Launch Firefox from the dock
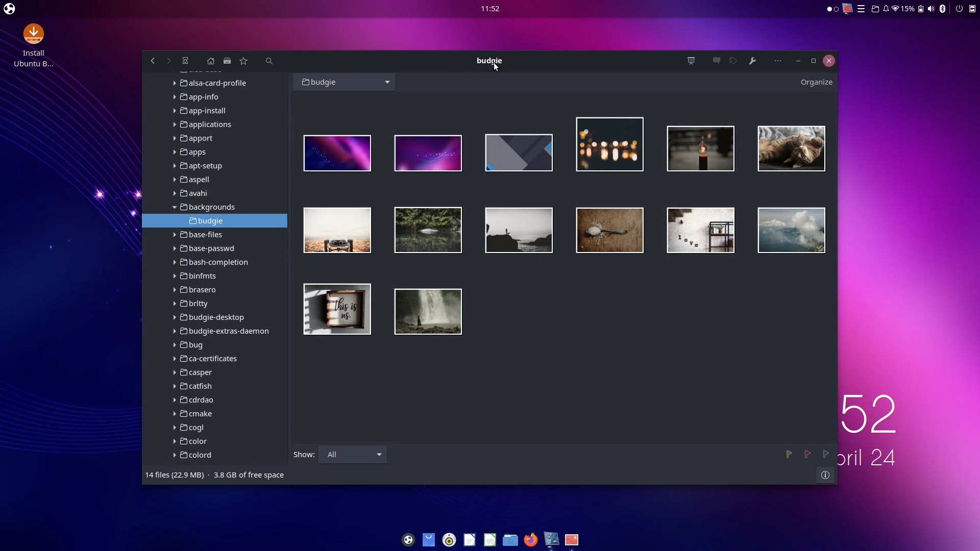The width and height of the screenshot is (980, 551). tap(531, 540)
